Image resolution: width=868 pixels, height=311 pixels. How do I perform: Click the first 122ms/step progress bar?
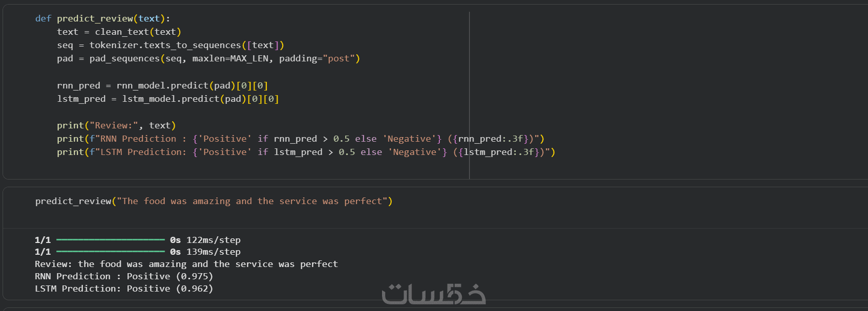110,240
